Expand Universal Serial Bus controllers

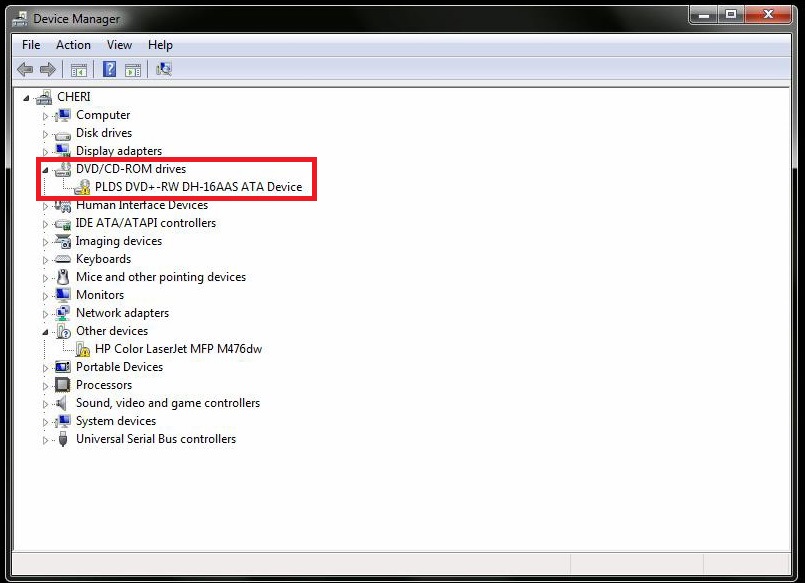45,440
